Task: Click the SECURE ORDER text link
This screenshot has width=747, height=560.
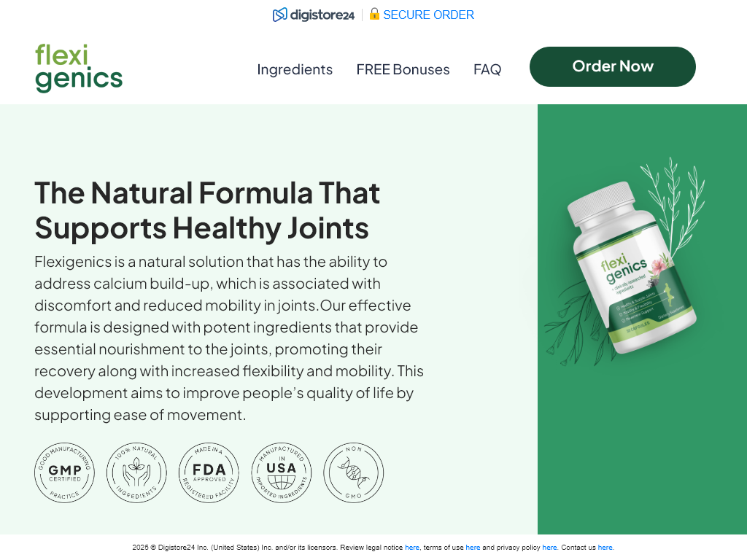Action: click(429, 15)
